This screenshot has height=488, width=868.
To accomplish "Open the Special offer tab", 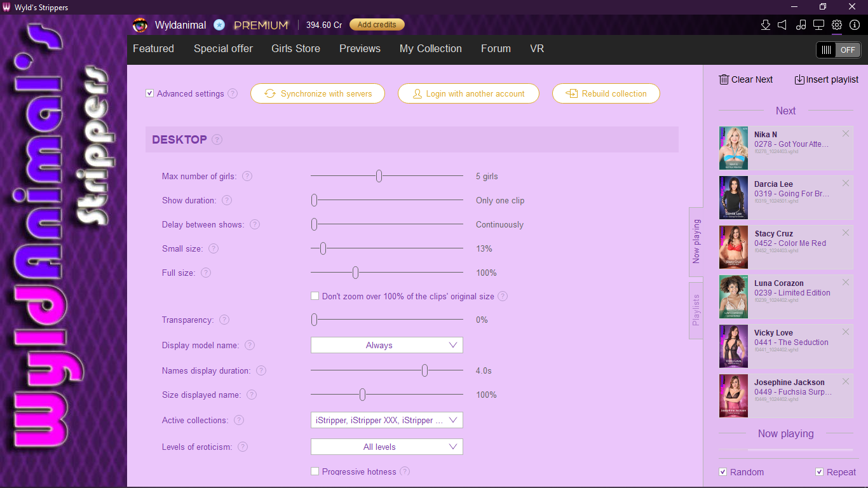I will point(223,48).
